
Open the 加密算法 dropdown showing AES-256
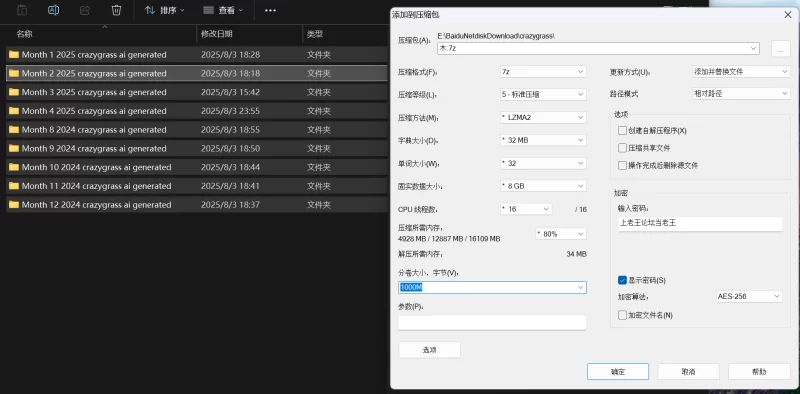coord(749,296)
